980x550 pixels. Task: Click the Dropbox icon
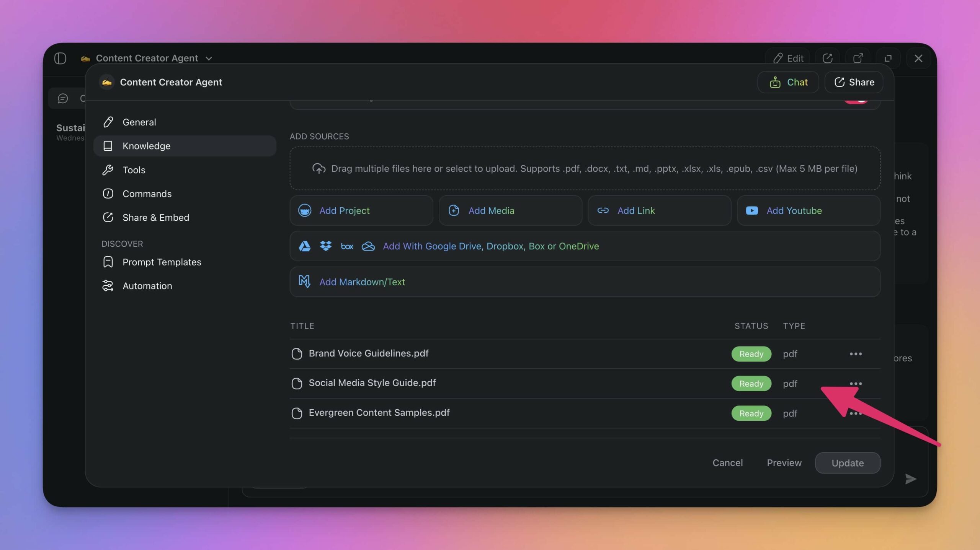(x=325, y=246)
